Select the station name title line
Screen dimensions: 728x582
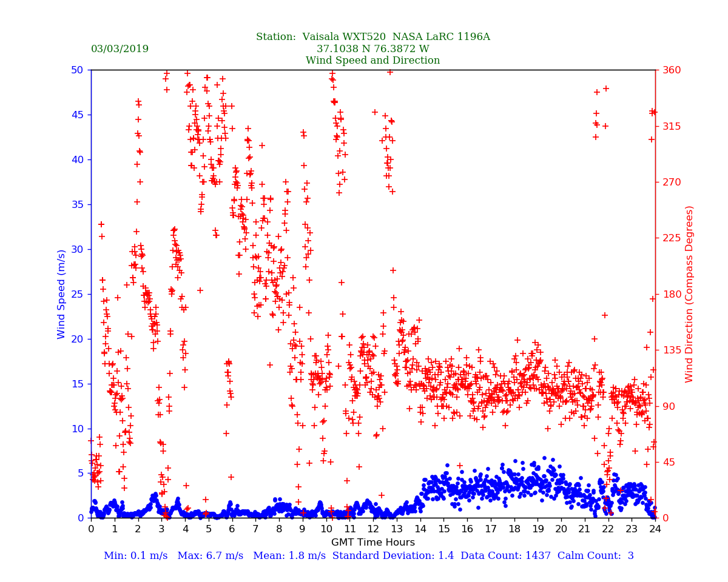[x=372, y=37]
